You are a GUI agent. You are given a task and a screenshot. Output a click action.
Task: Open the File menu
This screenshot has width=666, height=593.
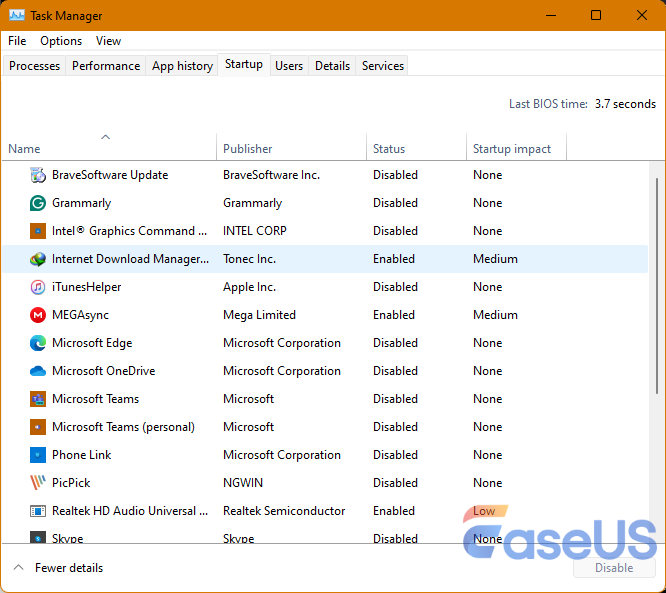tap(17, 41)
